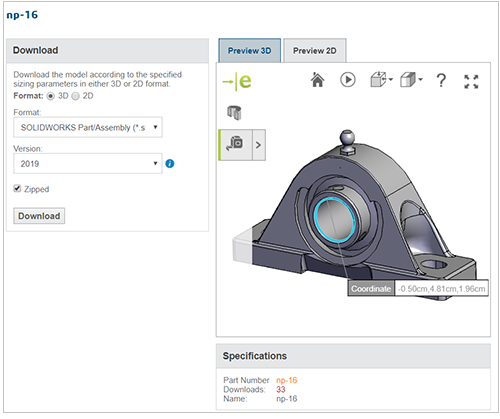
Task: Click the Download panel header
Action: coord(107,50)
